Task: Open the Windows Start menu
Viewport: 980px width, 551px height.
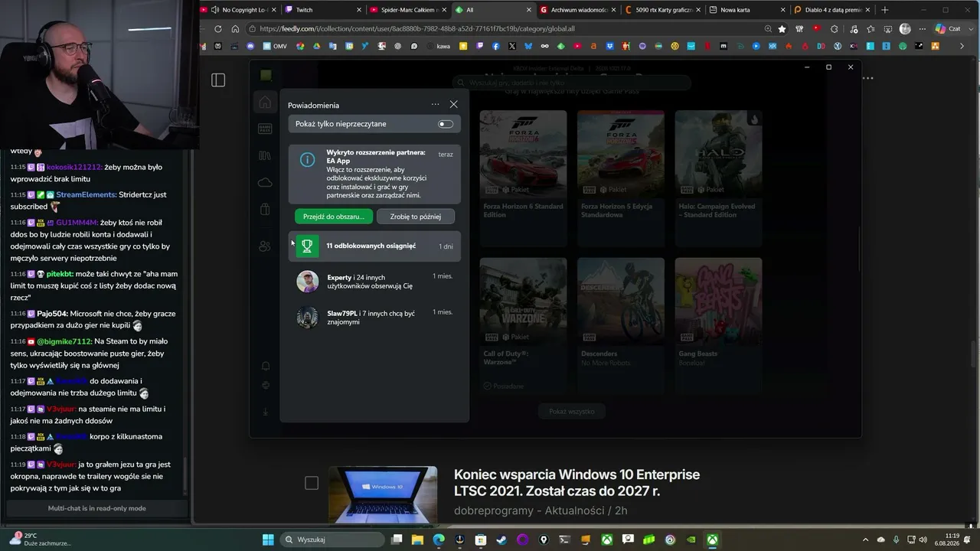Action: (x=268, y=540)
